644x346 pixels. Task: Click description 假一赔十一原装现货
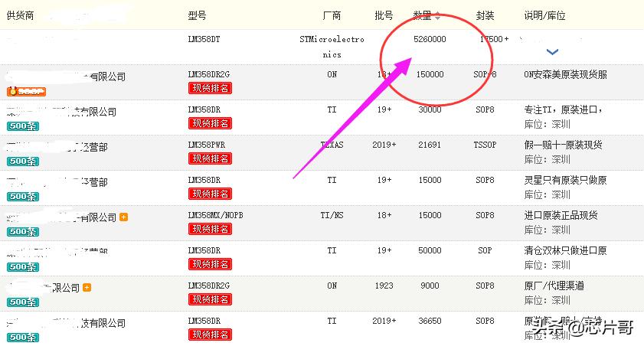563,145
